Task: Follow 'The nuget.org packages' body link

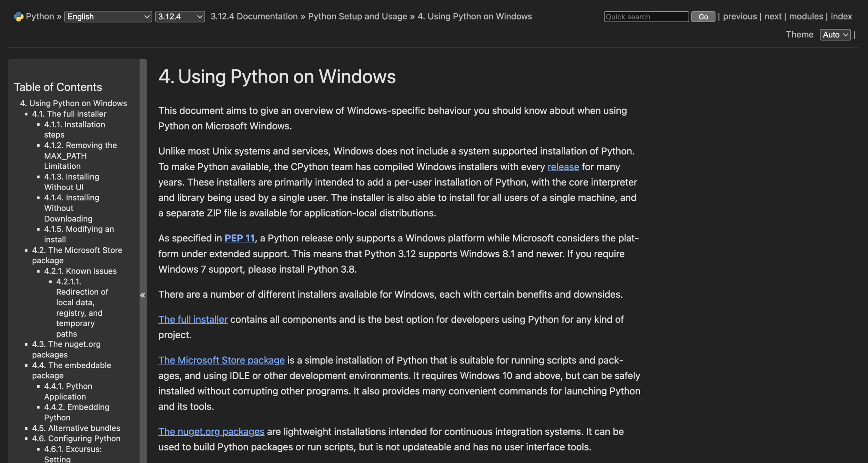Action: (211, 431)
